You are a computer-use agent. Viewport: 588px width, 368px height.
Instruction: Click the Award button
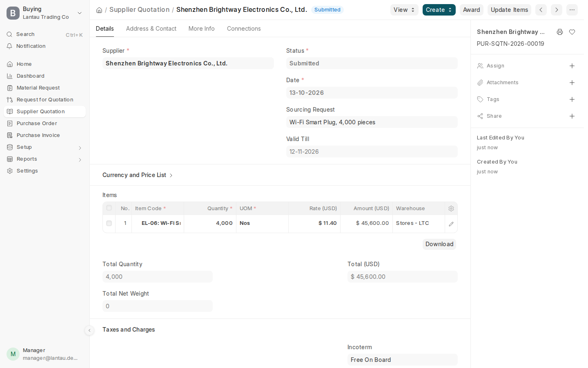472,10
